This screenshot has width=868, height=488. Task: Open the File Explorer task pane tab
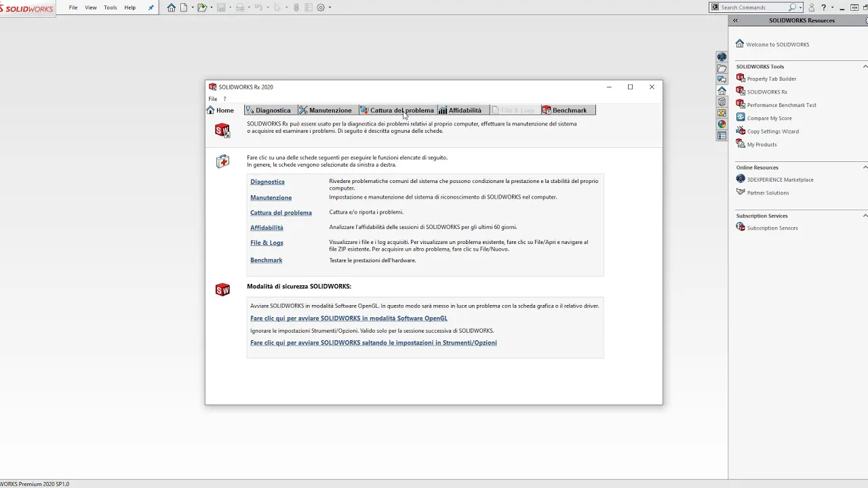[722, 68]
